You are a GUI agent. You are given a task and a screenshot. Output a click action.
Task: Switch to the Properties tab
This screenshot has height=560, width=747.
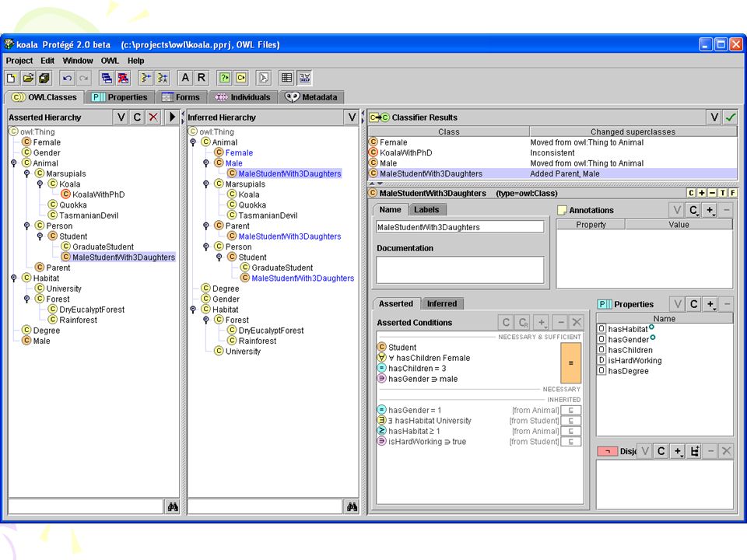120,97
